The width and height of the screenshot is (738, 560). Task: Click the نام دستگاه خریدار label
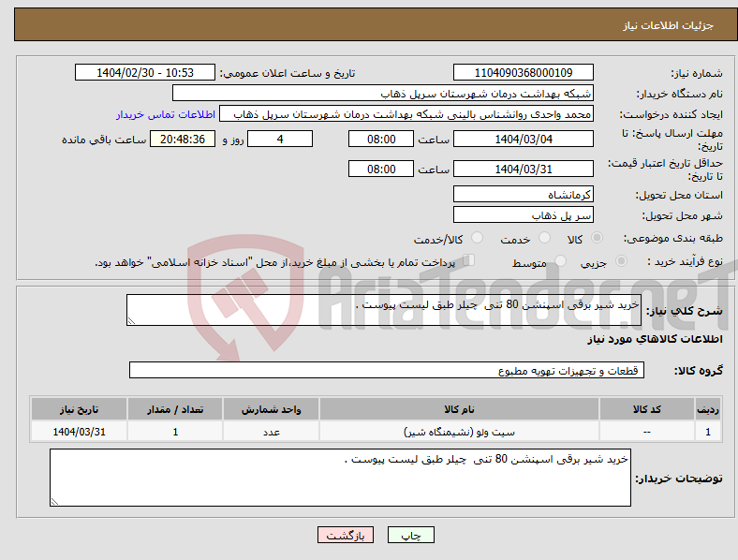tap(680, 94)
